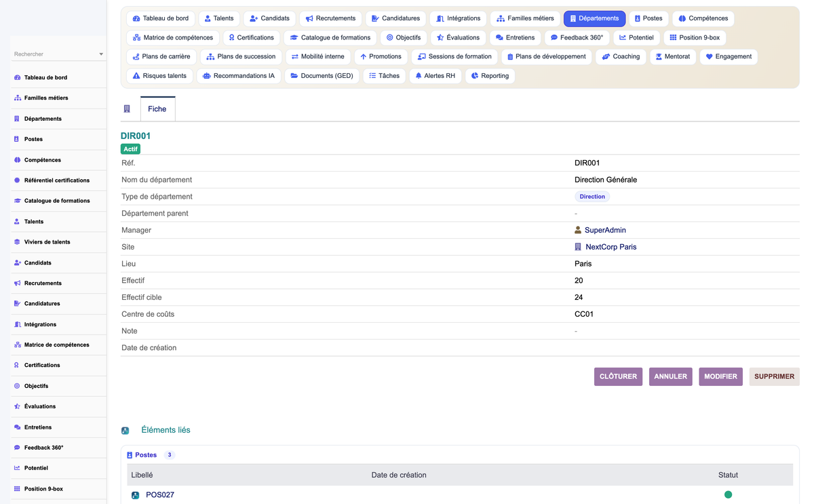Expand the sidebar search dropdown arrow

101,54
